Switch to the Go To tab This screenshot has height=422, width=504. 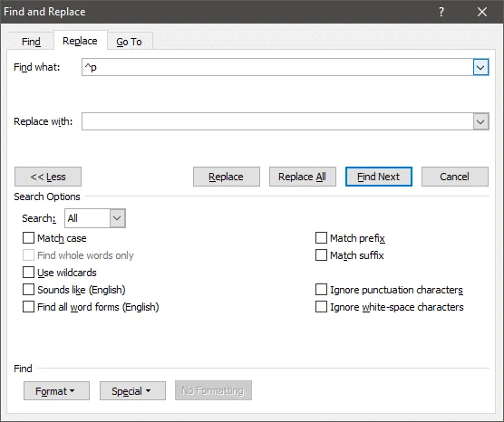(x=130, y=42)
